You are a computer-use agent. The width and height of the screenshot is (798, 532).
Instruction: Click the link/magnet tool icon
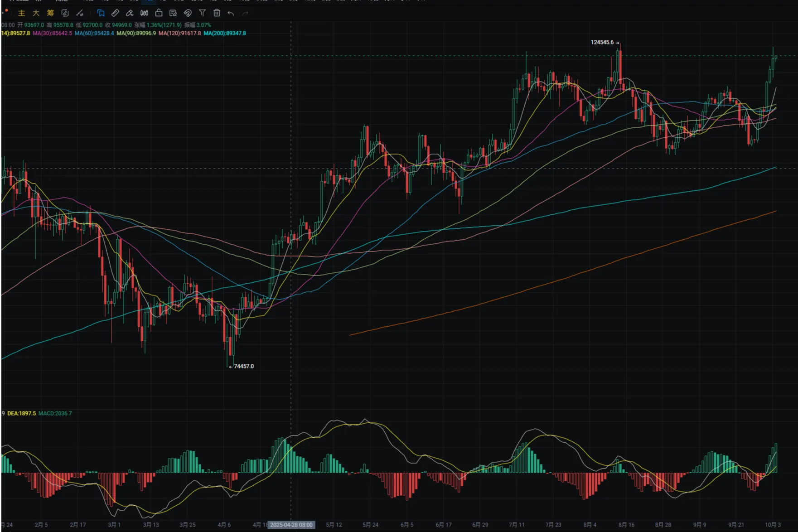click(x=188, y=13)
